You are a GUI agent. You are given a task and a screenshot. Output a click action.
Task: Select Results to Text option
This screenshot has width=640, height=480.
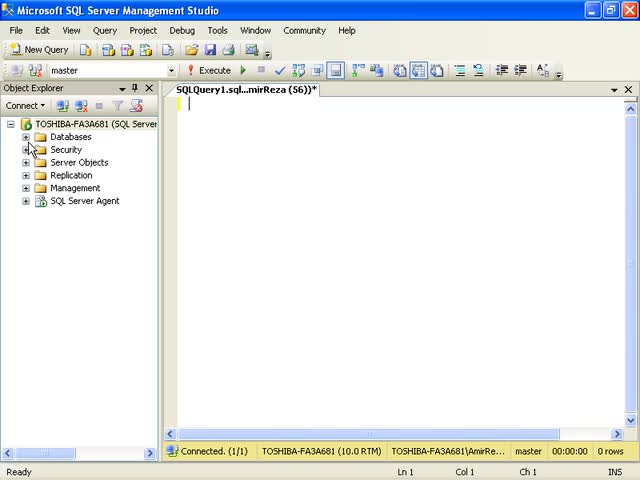point(400,71)
